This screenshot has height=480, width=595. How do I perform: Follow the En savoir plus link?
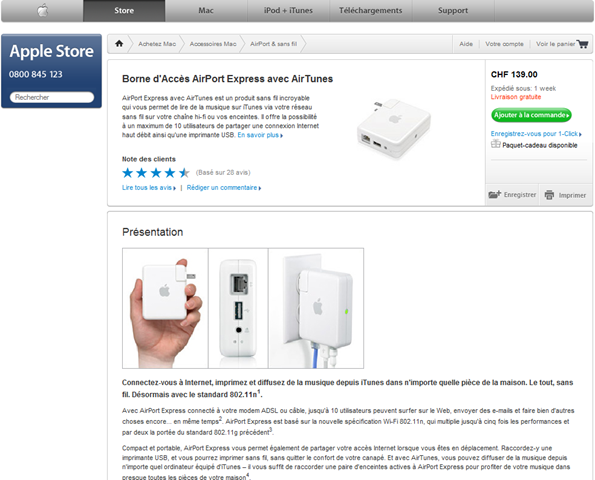(260, 135)
